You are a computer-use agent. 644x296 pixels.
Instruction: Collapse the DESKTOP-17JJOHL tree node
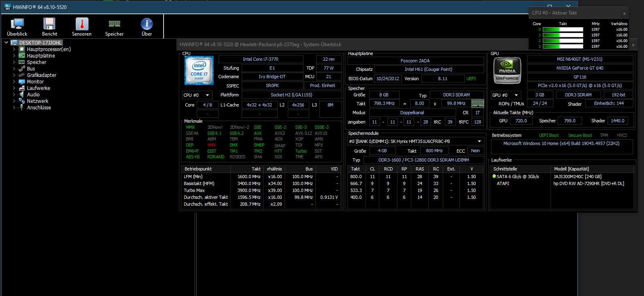6,43
